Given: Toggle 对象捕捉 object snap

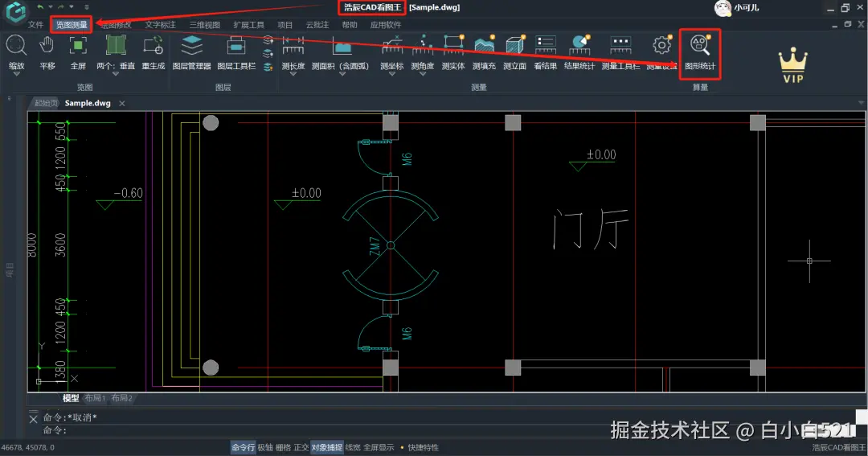Looking at the screenshot, I should [326, 447].
